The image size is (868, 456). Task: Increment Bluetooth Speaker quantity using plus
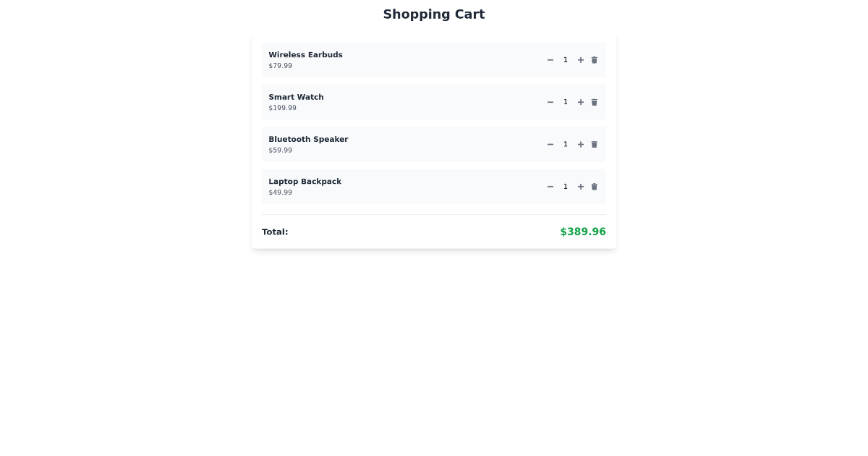point(580,144)
